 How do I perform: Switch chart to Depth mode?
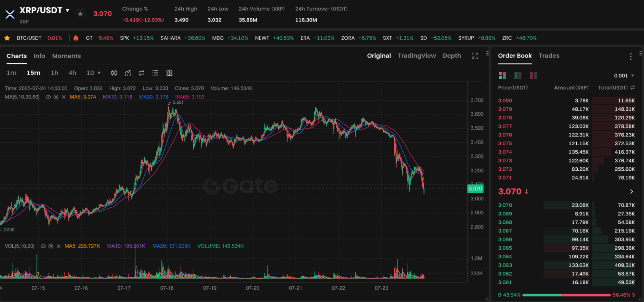[x=452, y=56]
